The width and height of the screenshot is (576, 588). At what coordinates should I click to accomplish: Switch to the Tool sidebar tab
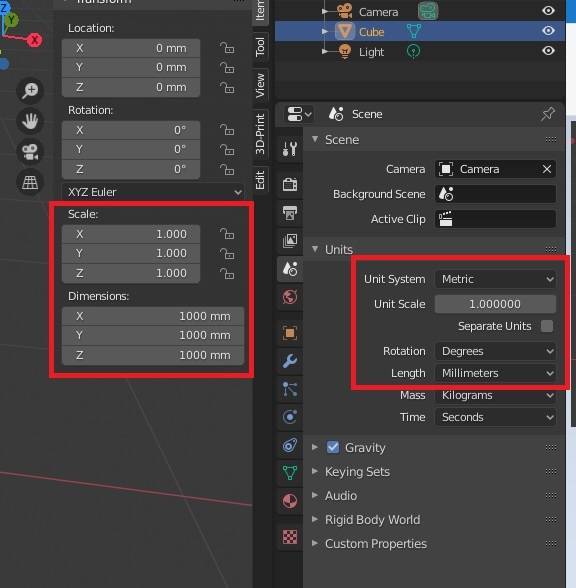[x=260, y=47]
